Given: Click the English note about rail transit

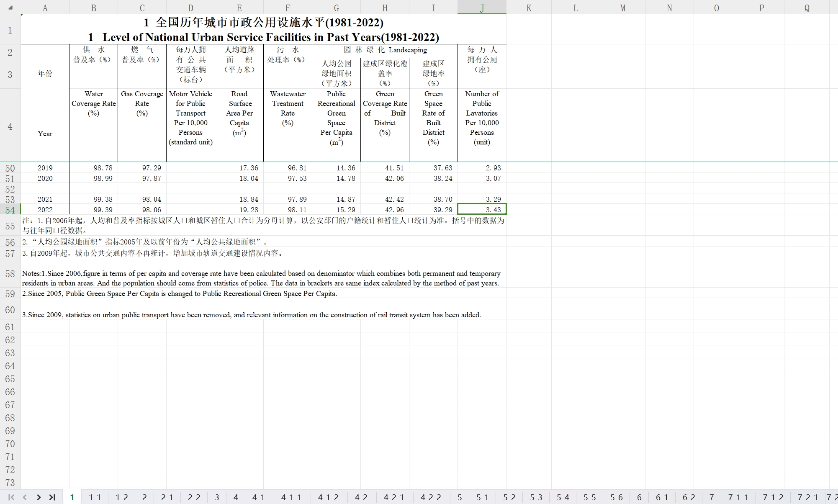Looking at the screenshot, I should pyautogui.click(x=251, y=315).
